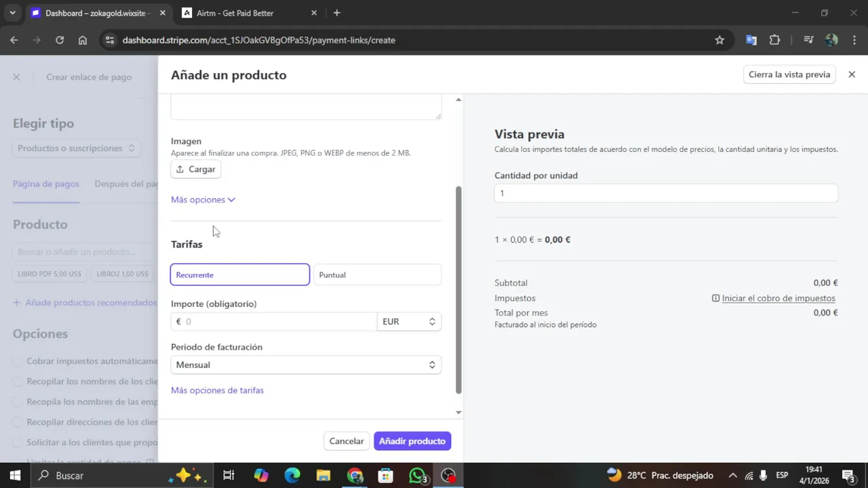Open File Explorer from taskbar
This screenshot has width=868, height=488.
pos(323,476)
